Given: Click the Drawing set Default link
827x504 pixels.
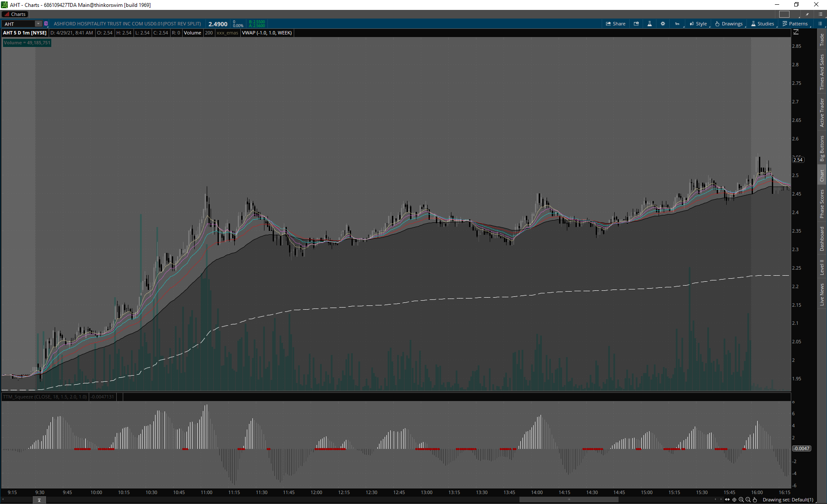Looking at the screenshot, I should tap(788, 500).
